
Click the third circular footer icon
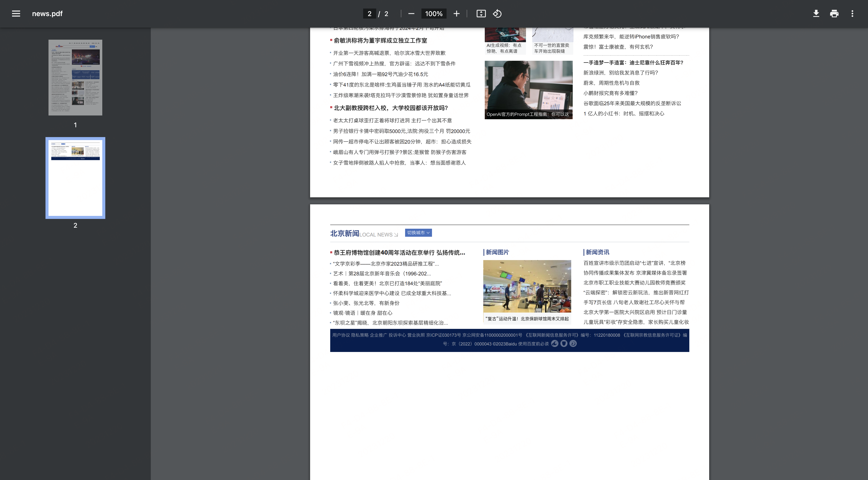[x=573, y=343]
